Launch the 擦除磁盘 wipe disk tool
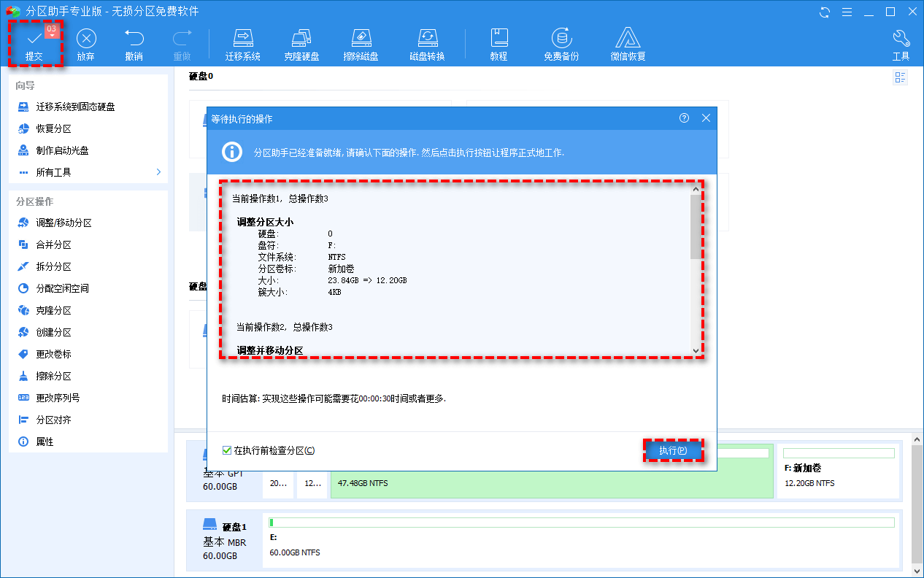The width and height of the screenshot is (924, 578). 361,43
